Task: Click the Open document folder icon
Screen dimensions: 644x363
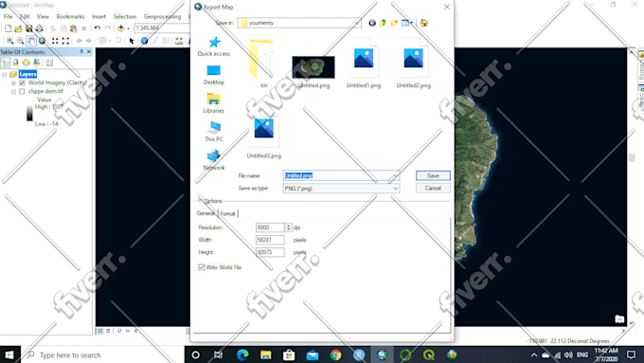Action: (x=19, y=28)
